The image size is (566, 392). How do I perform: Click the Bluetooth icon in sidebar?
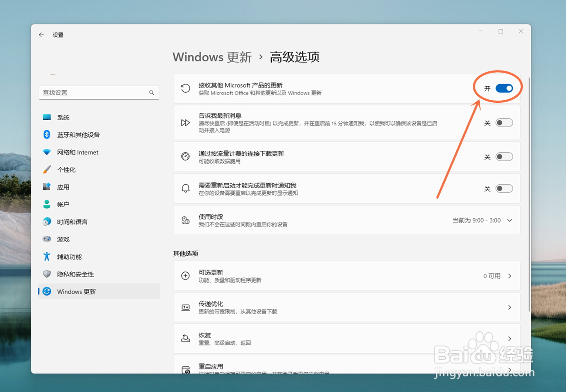tap(47, 135)
